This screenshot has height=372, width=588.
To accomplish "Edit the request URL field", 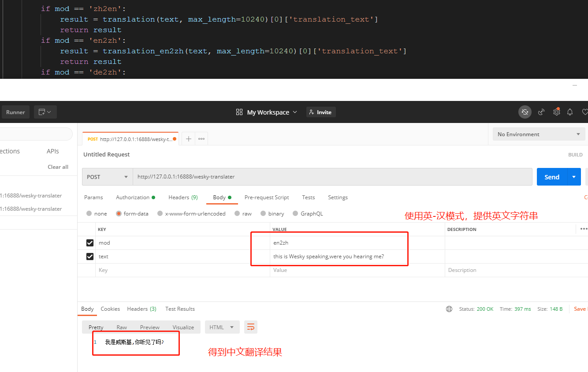I will (x=332, y=177).
